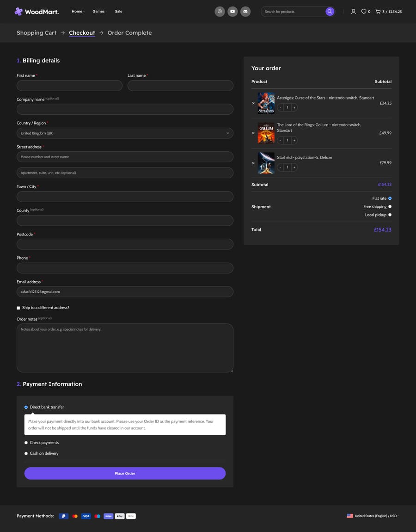Viewport: 416px width, 532px height.
Task: Open Asterigos: Curse of the Stars product link
Action: point(325,98)
